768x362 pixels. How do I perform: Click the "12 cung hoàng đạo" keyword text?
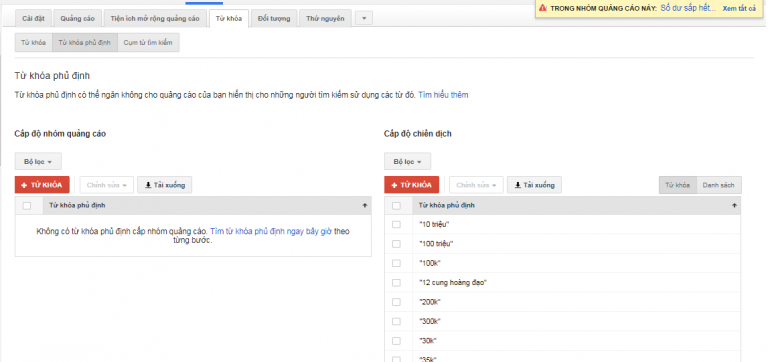pos(453,283)
